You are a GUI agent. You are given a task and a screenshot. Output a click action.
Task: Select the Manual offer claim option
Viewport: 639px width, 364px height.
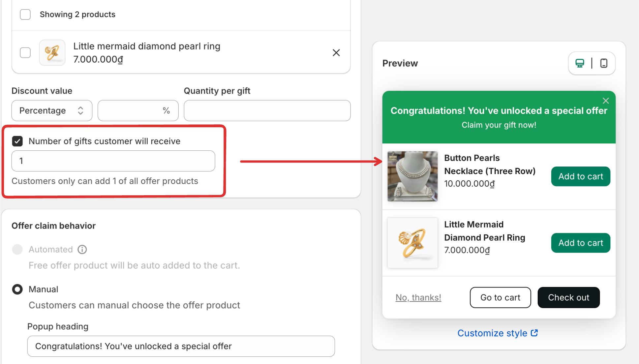[17, 289]
